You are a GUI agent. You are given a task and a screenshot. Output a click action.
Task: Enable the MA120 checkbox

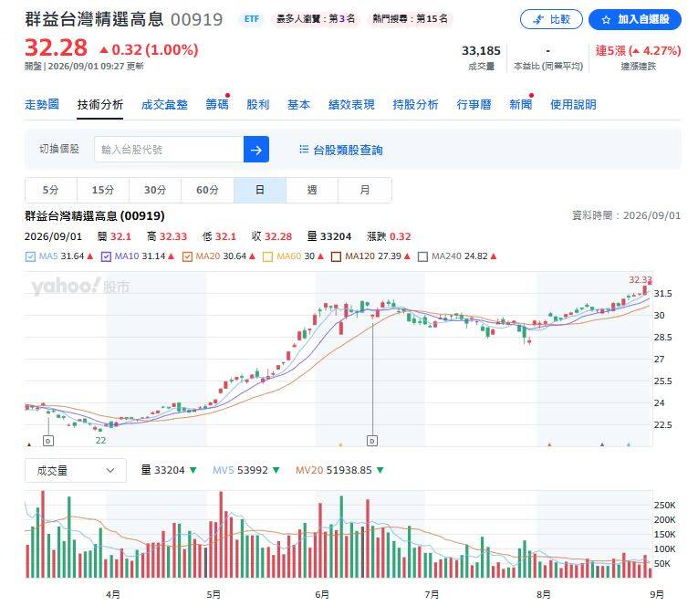pyautogui.click(x=336, y=256)
